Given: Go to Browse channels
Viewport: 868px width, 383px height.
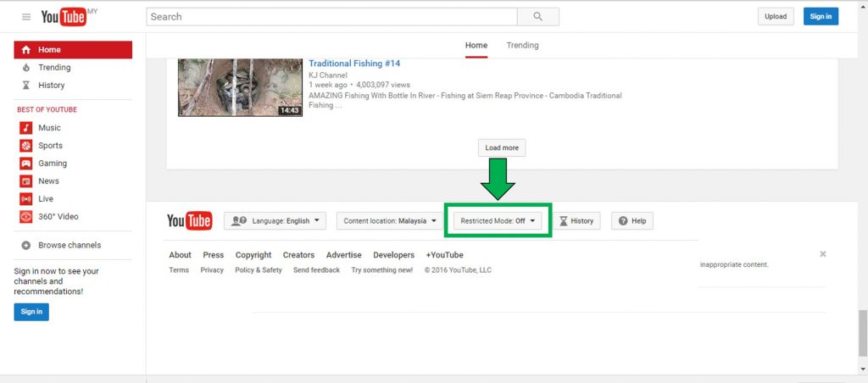Looking at the screenshot, I should (x=69, y=246).
